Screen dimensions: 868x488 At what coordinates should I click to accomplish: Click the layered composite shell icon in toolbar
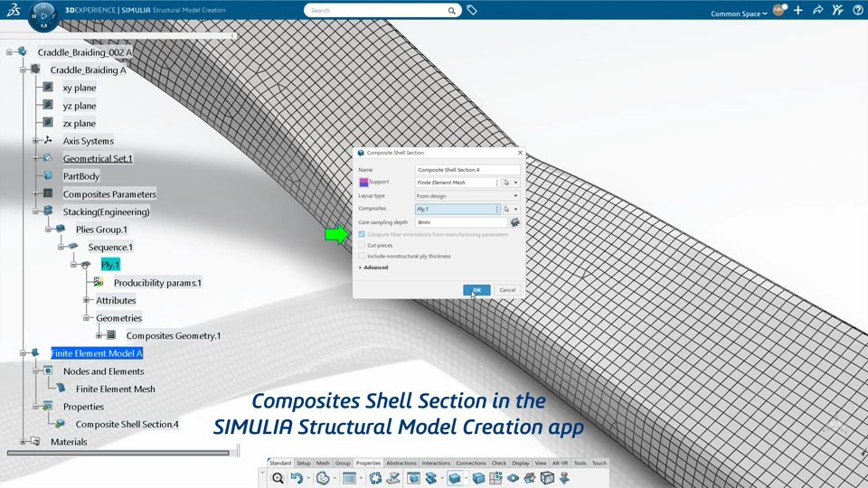click(530, 478)
